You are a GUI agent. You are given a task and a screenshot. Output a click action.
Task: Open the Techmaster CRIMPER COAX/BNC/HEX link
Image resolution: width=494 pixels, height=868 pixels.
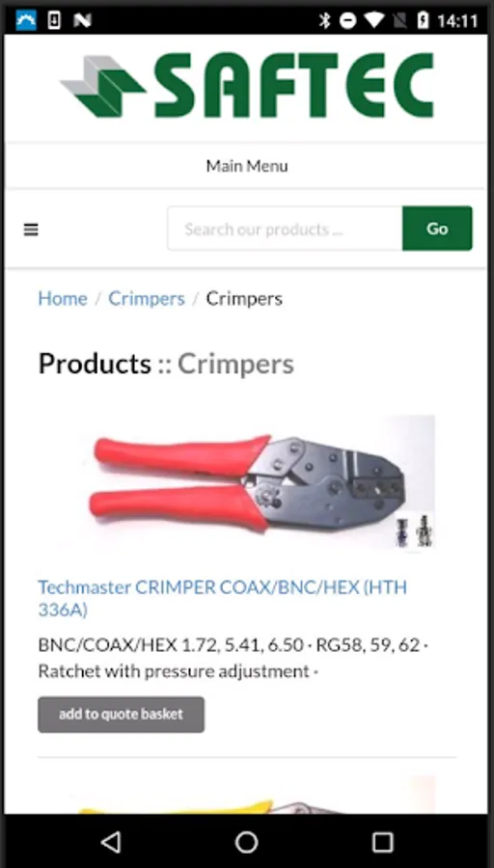pos(223,598)
